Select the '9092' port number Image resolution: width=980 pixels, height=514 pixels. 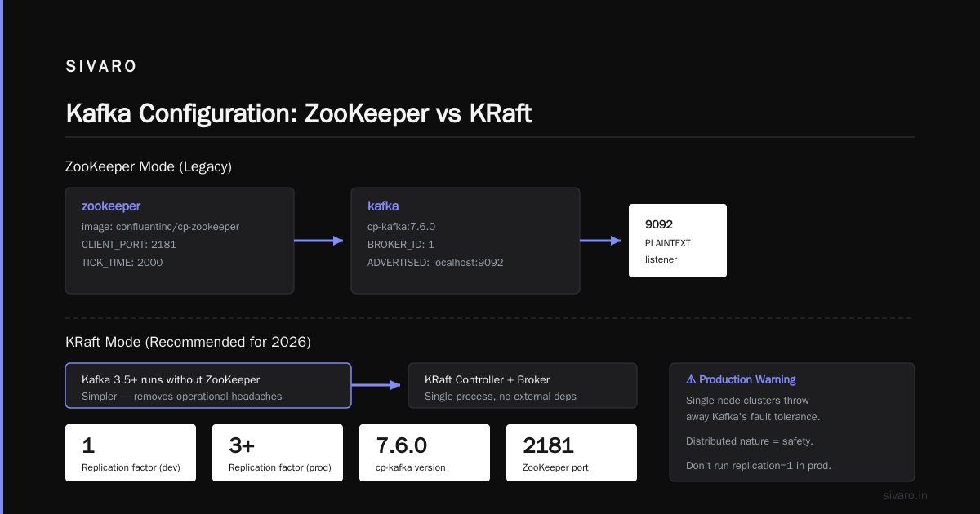tap(660, 224)
